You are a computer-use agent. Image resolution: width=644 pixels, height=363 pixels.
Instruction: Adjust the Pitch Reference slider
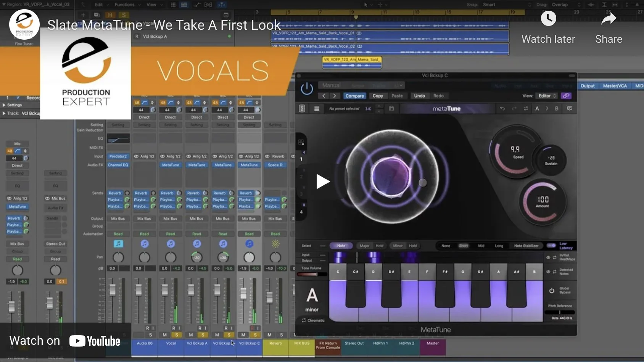(x=559, y=312)
